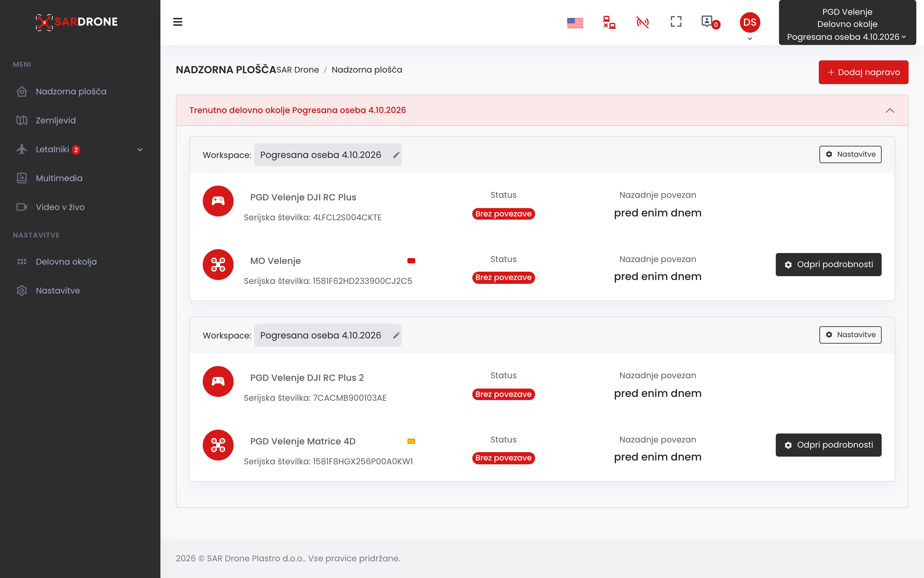Collapse the current workspace panel chevron
Screen dimensions: 924x578
point(890,110)
